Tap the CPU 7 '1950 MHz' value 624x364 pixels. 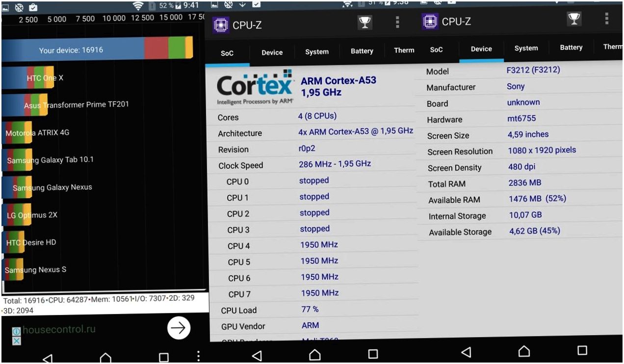pyautogui.click(x=320, y=293)
